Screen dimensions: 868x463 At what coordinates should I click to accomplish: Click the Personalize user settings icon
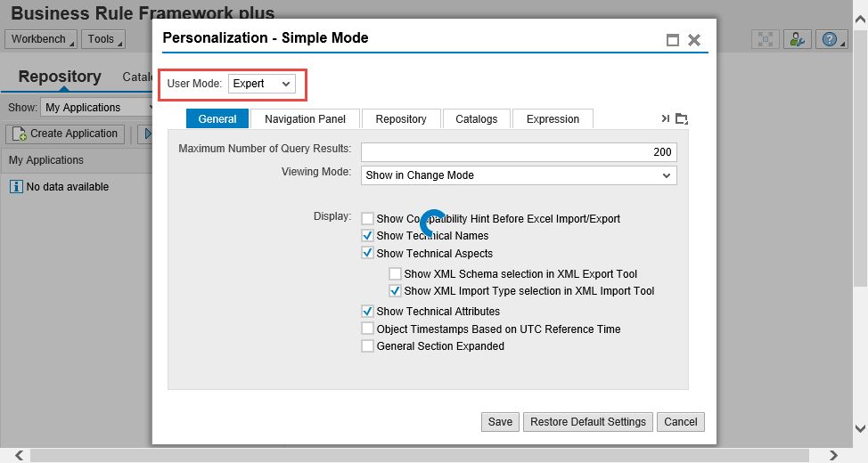click(x=797, y=39)
